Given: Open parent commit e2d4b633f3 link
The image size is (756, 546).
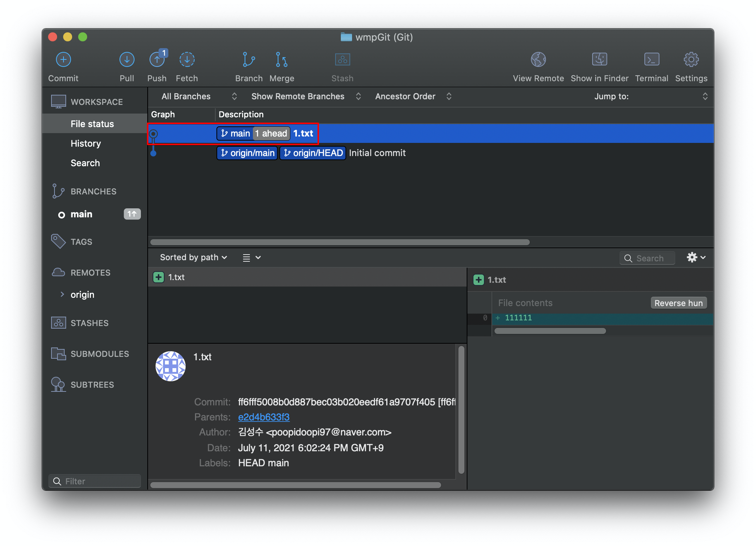Looking at the screenshot, I should point(263,417).
